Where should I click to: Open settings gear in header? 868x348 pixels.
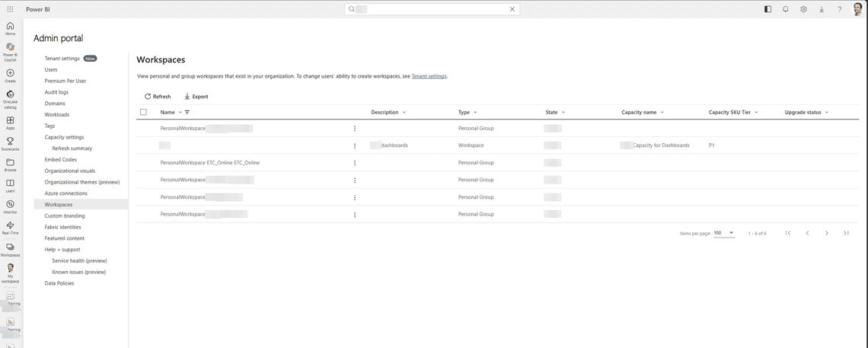(x=803, y=9)
